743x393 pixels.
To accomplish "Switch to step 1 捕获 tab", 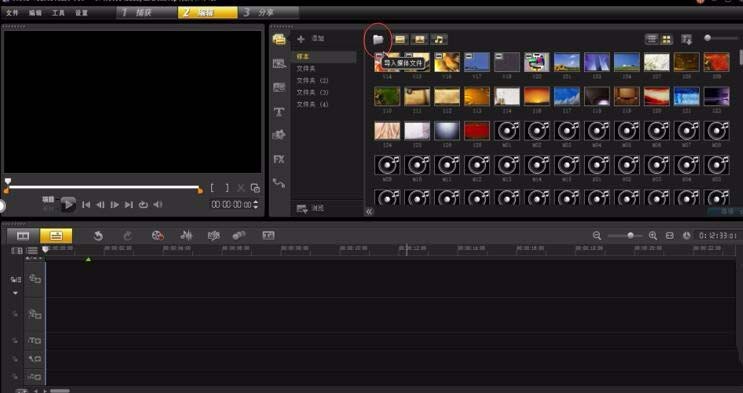I will [146, 13].
